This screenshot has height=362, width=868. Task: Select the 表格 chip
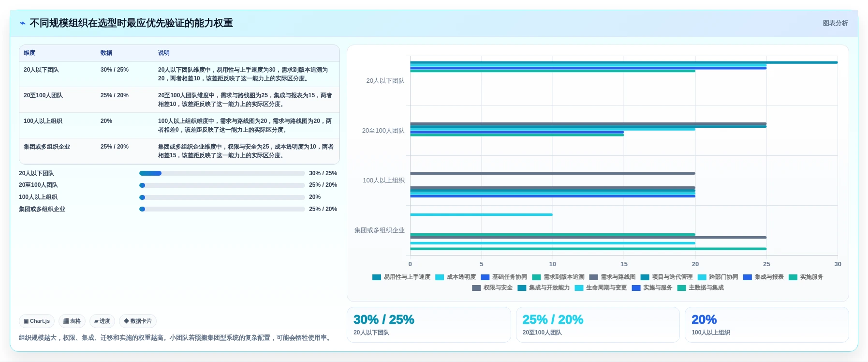[72, 321]
